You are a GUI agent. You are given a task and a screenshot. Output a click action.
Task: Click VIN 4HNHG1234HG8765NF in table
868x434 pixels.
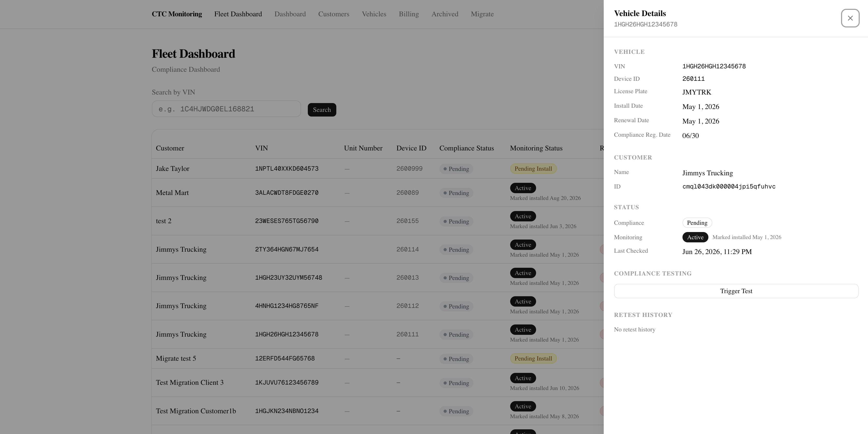(287, 306)
